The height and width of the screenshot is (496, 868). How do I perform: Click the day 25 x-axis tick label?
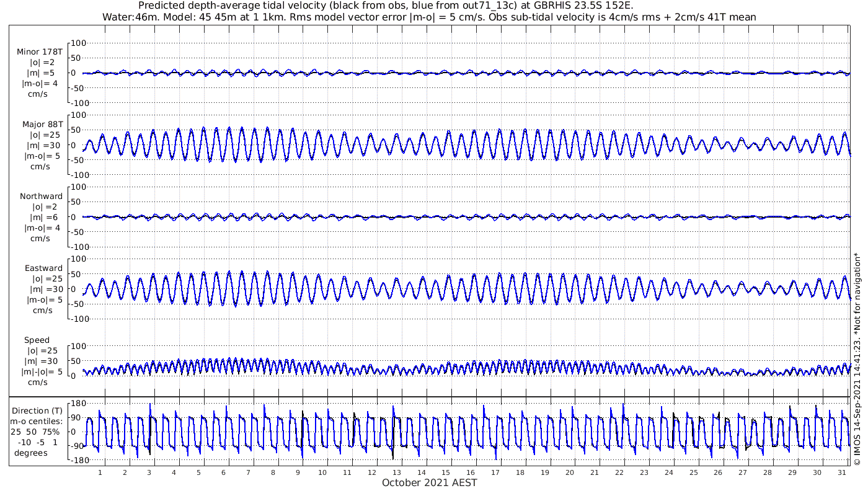pos(693,472)
